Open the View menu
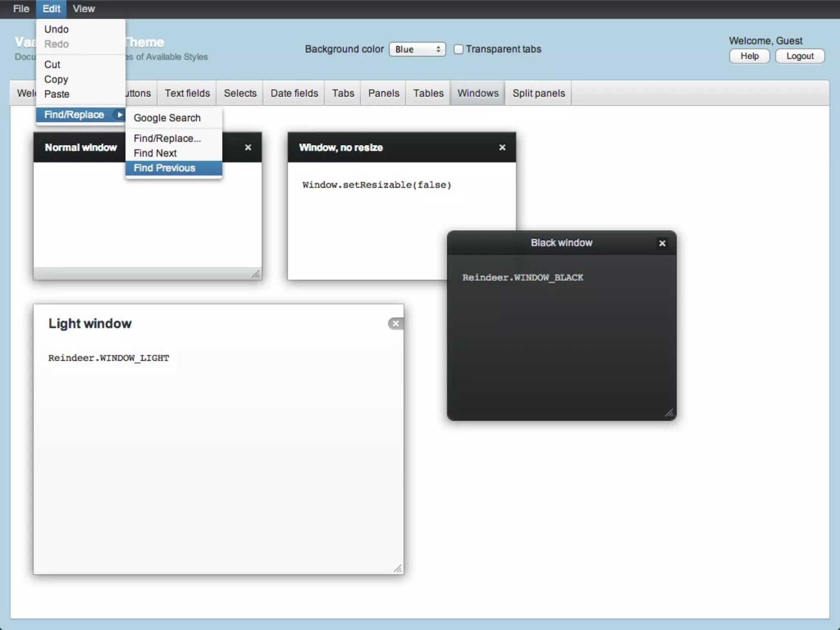The height and width of the screenshot is (630, 840). [84, 9]
